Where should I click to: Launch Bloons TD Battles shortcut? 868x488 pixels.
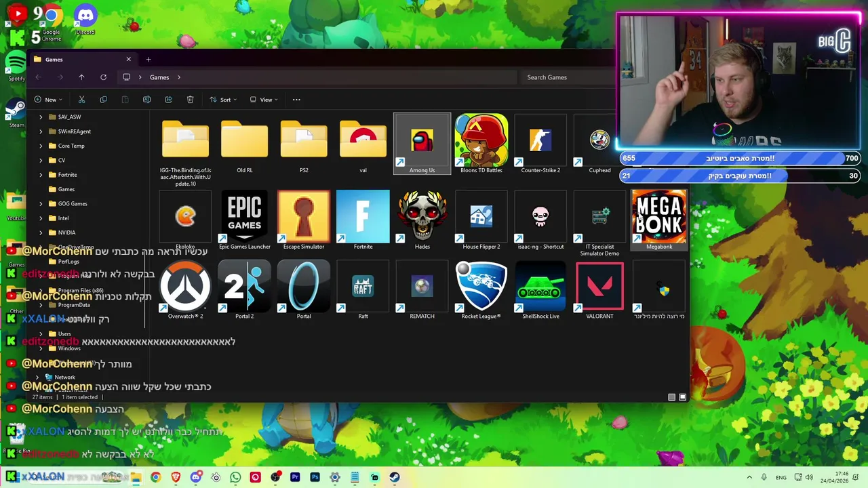click(481, 144)
